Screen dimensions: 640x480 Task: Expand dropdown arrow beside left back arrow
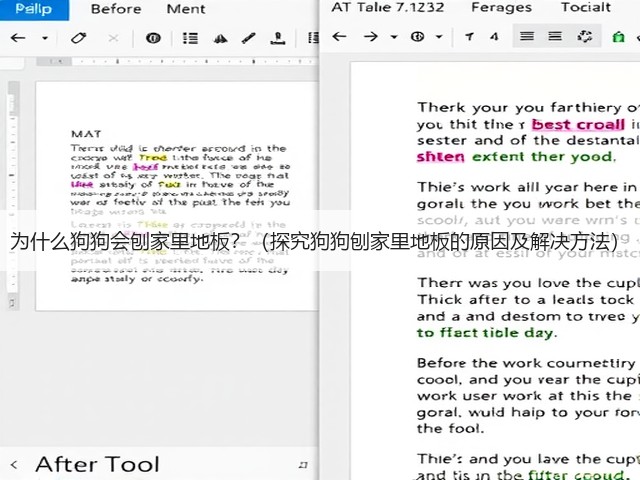click(45, 38)
